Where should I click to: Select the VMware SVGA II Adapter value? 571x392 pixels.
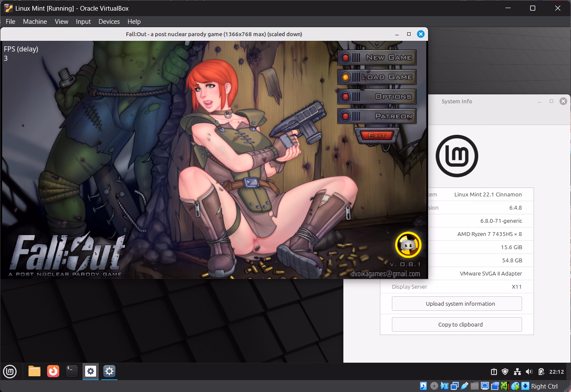point(491,273)
